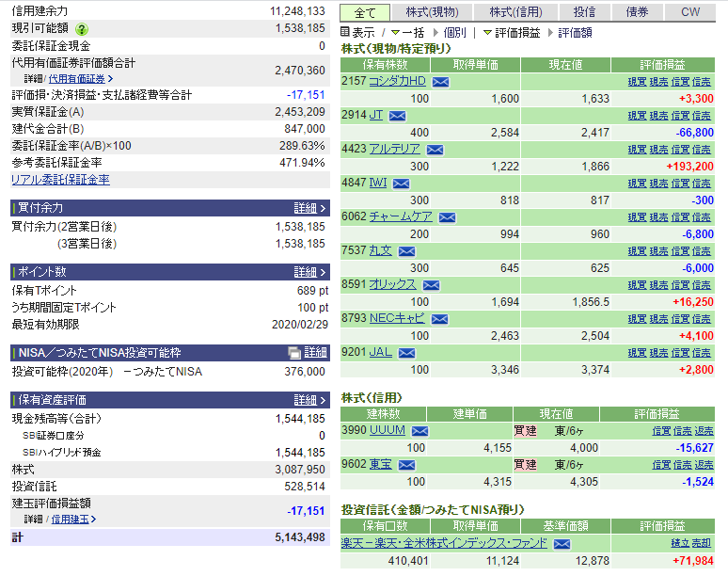Click the +193,200 profit value for アルテリア
Screen dimensions: 728x576
coord(689,167)
